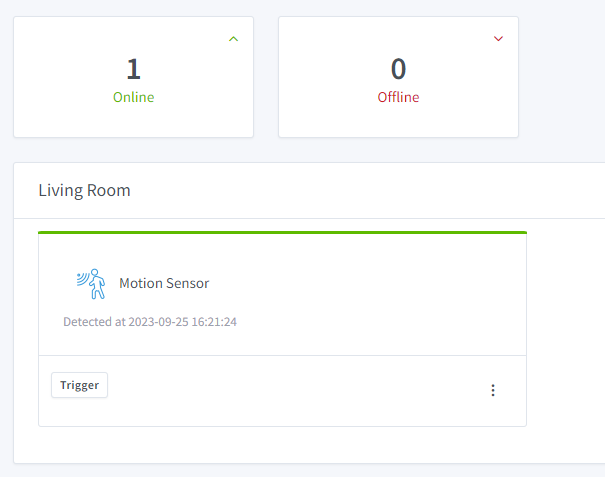Click the divider line above Trigger button
This screenshot has width=605, height=477.
coord(282,355)
